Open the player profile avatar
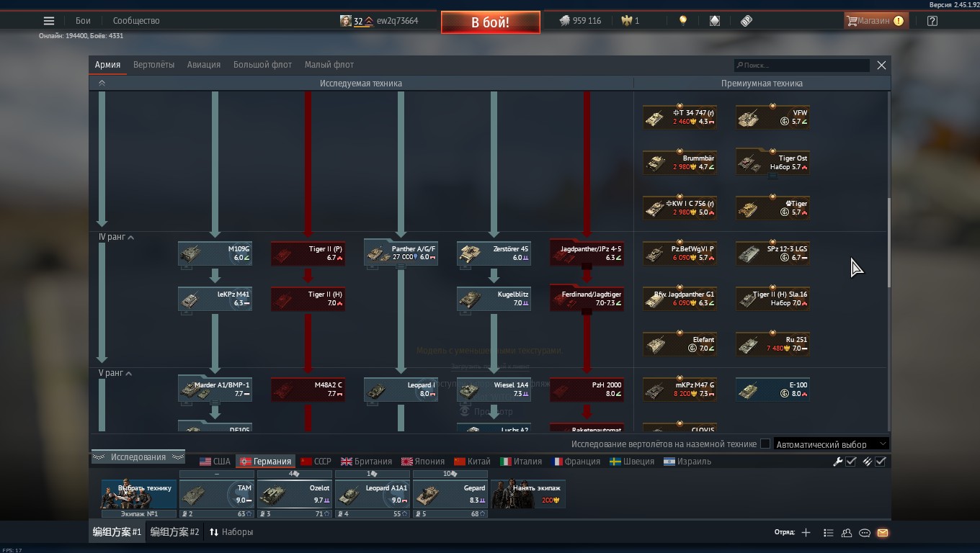This screenshot has width=980, height=553. click(346, 21)
